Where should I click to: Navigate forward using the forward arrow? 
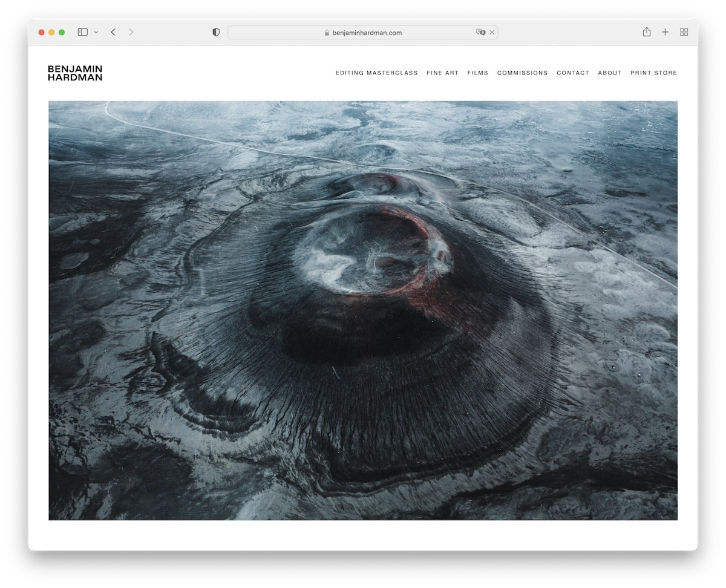tap(131, 31)
